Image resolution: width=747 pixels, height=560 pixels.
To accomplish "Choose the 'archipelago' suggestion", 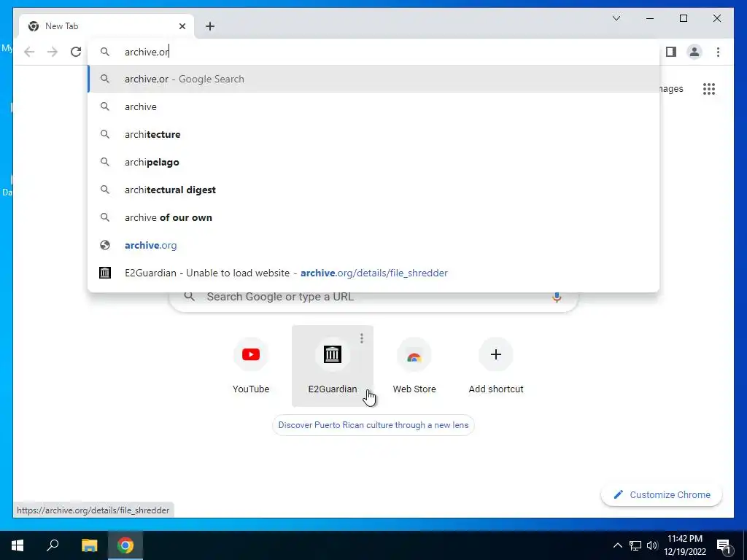I will pyautogui.click(x=373, y=162).
